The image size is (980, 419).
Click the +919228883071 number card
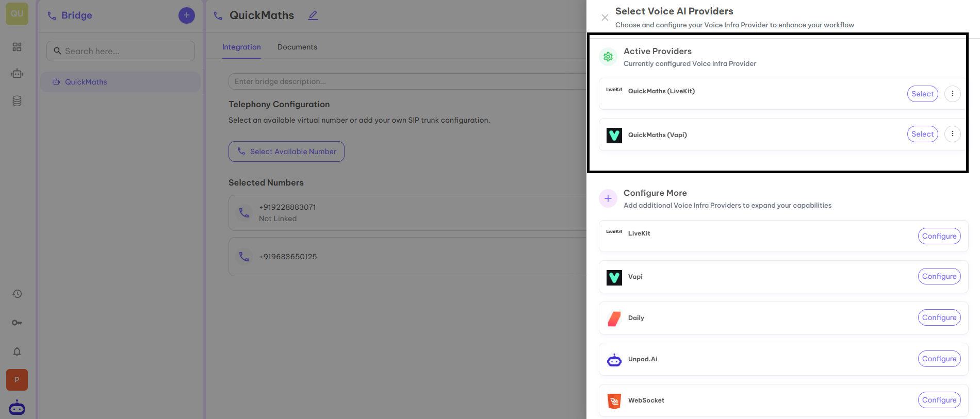tap(407, 213)
